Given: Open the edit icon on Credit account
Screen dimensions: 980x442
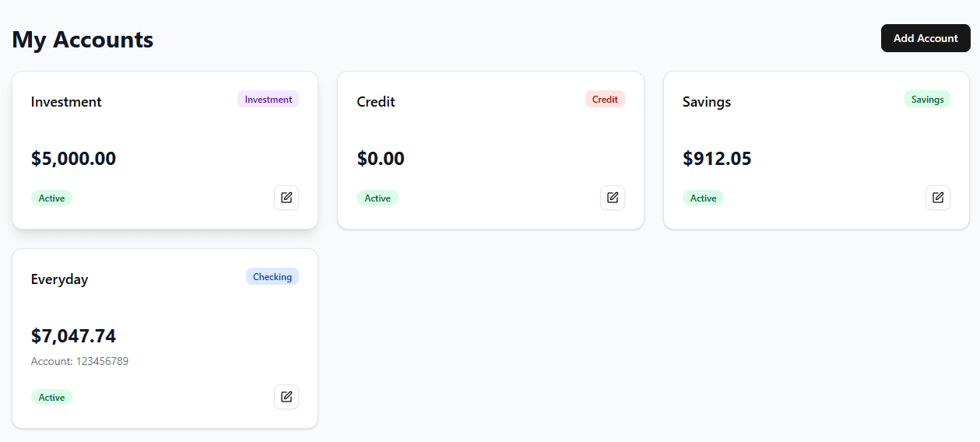Looking at the screenshot, I should [613, 198].
